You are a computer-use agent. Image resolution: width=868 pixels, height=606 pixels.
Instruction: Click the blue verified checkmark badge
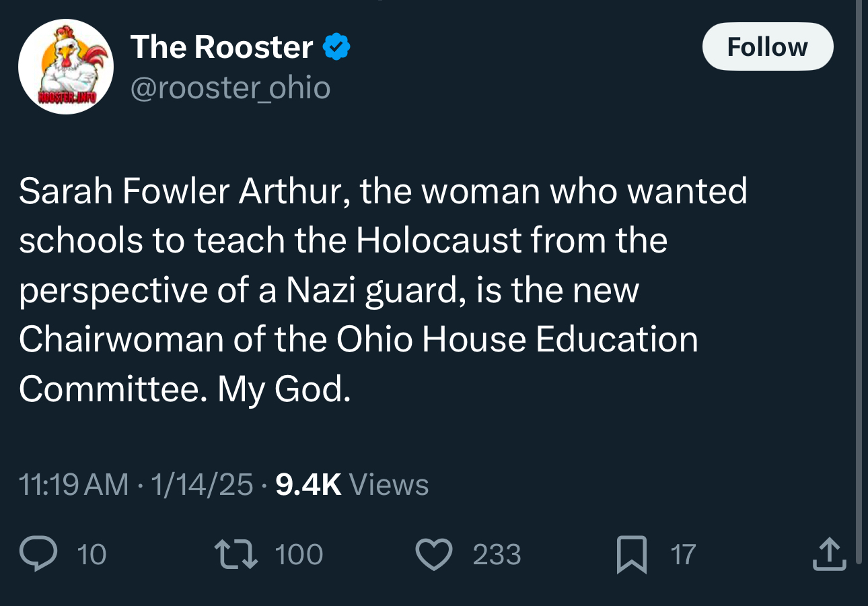[x=336, y=47]
